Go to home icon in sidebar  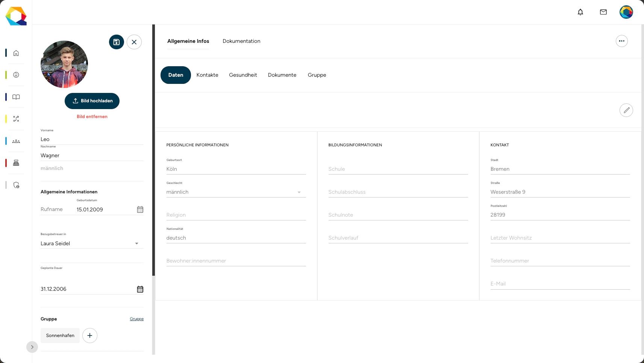click(16, 53)
